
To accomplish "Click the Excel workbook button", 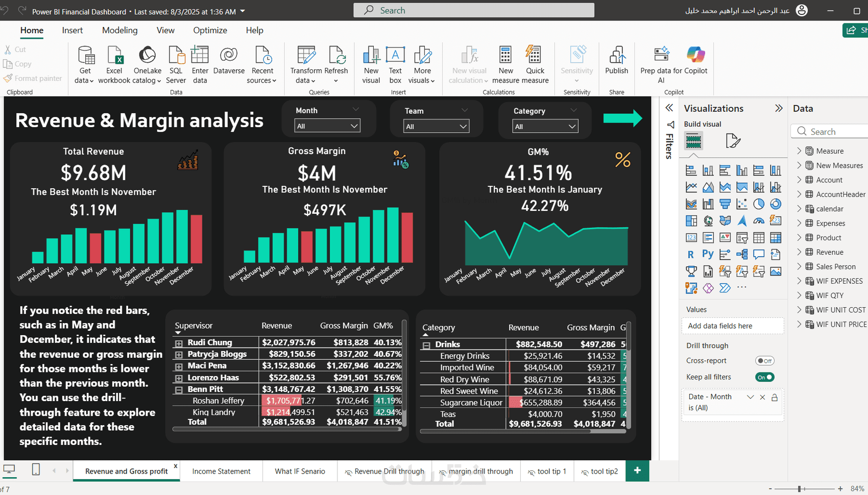I will coord(114,65).
